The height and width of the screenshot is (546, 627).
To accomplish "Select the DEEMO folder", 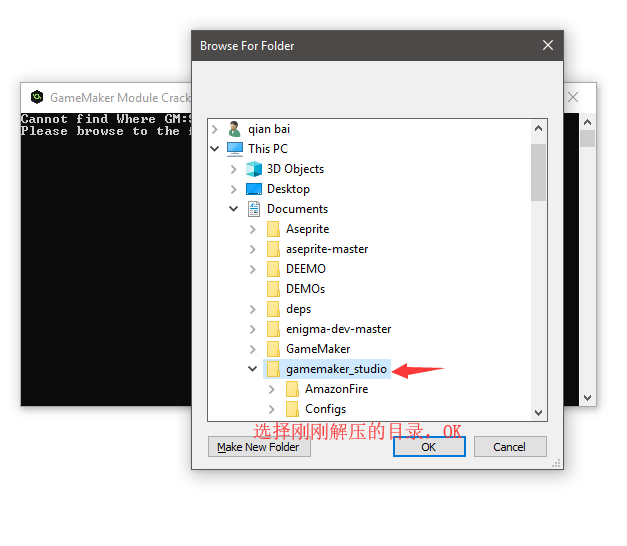I will tap(306, 269).
